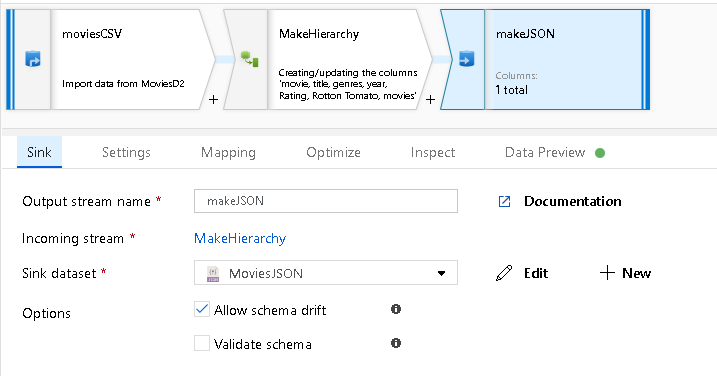717x376 pixels.
Task: Click the New plus icon
Action: click(607, 273)
